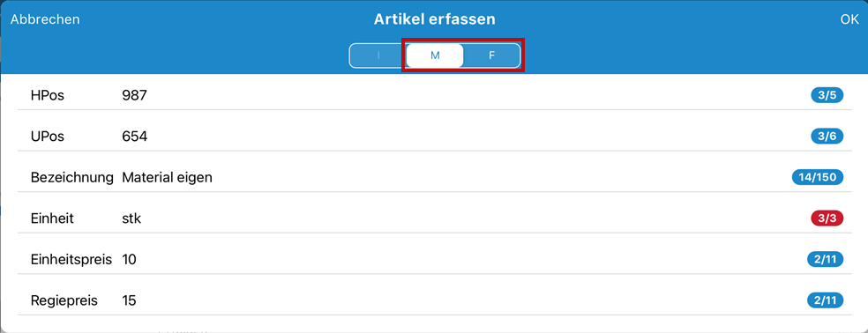Click the 2/11 badge beside Einheitspreis
The image size is (868, 333).
pyautogui.click(x=826, y=259)
